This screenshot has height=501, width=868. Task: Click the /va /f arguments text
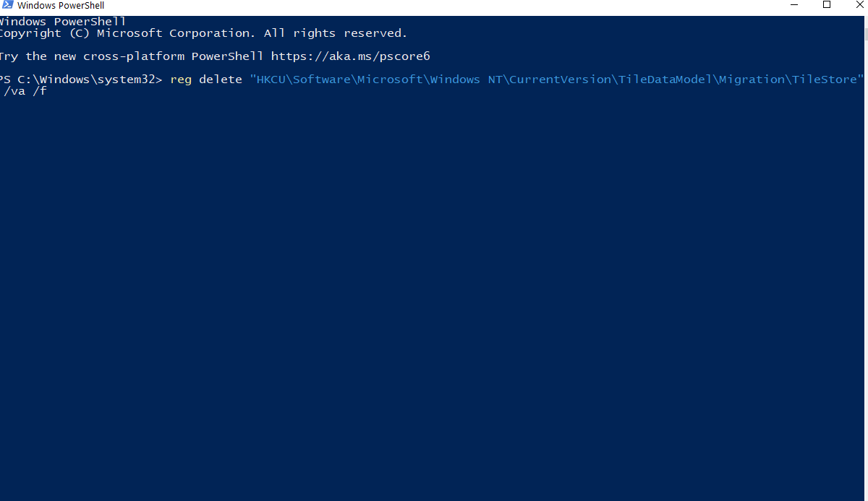click(x=23, y=90)
